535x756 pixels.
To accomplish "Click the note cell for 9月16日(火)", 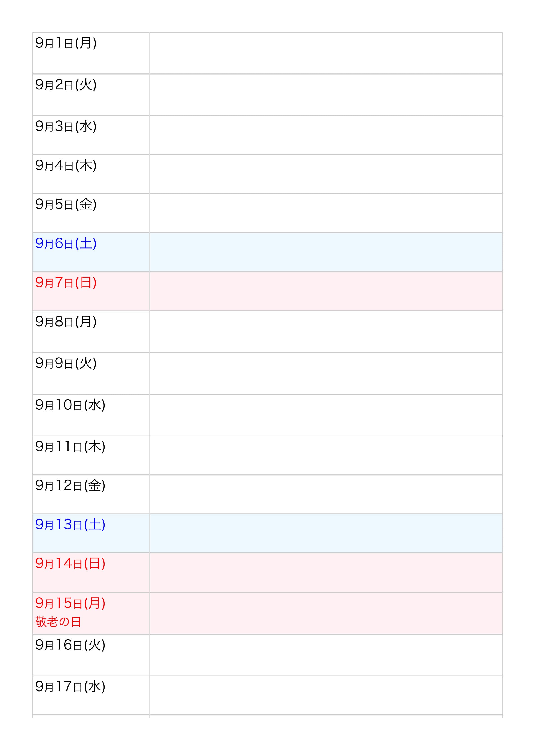I will click(x=325, y=655).
